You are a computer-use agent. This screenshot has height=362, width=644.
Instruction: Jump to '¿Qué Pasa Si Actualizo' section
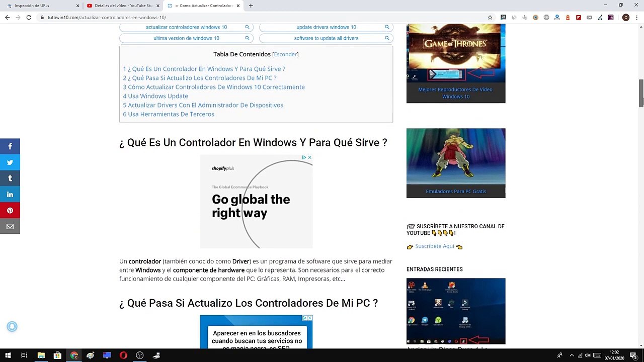[200, 78]
